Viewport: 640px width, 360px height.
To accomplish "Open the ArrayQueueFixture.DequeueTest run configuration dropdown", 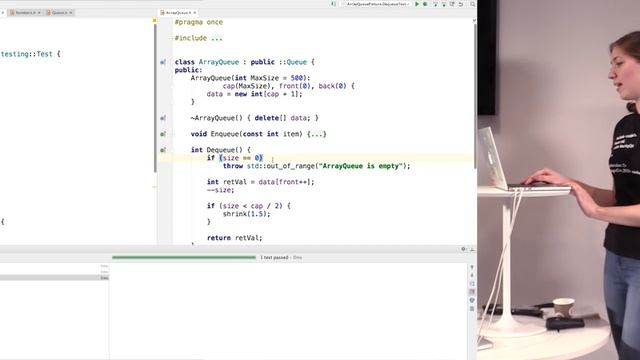I will click(x=377, y=4).
